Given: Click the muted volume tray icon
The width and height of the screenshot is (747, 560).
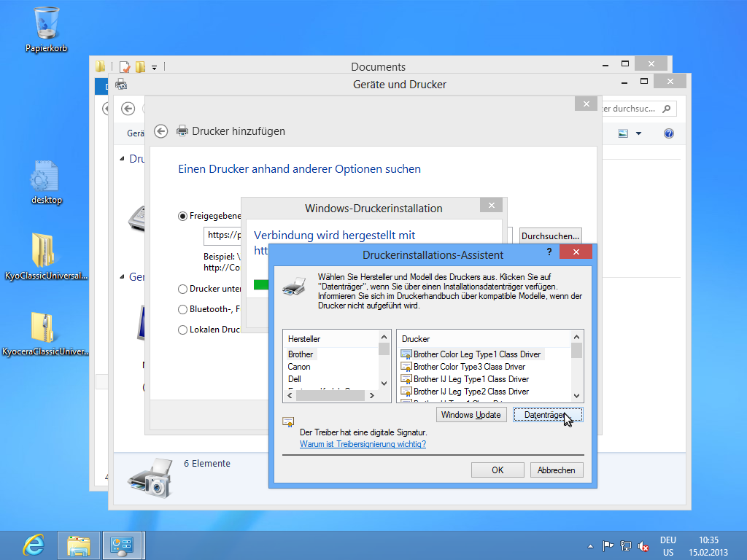Looking at the screenshot, I should pyautogui.click(x=643, y=545).
